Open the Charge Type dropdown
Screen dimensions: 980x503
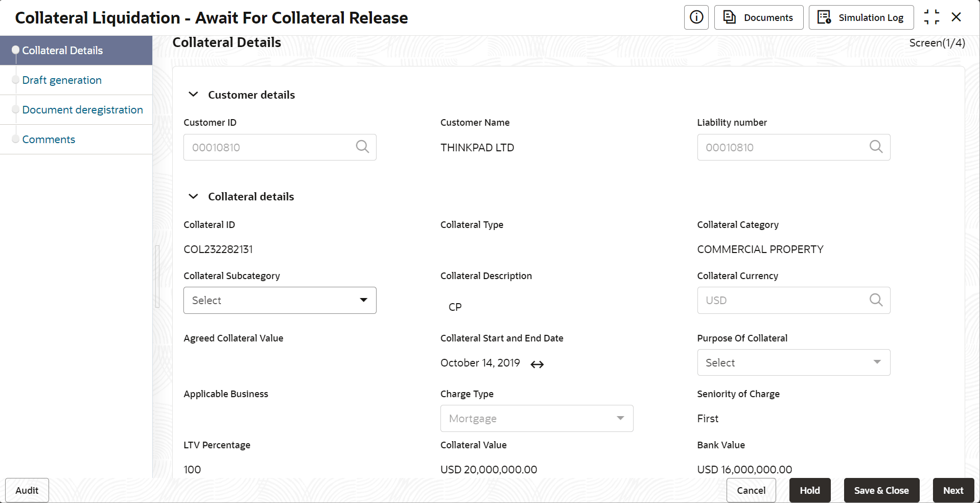pyautogui.click(x=536, y=418)
